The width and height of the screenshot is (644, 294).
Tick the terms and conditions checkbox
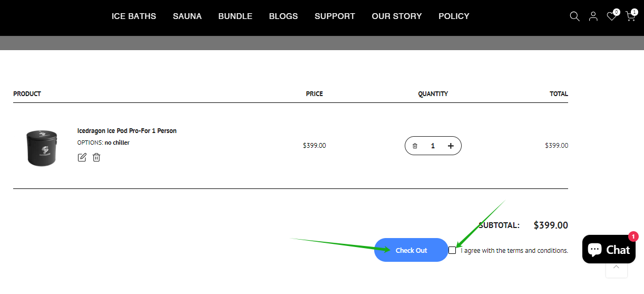(452, 250)
